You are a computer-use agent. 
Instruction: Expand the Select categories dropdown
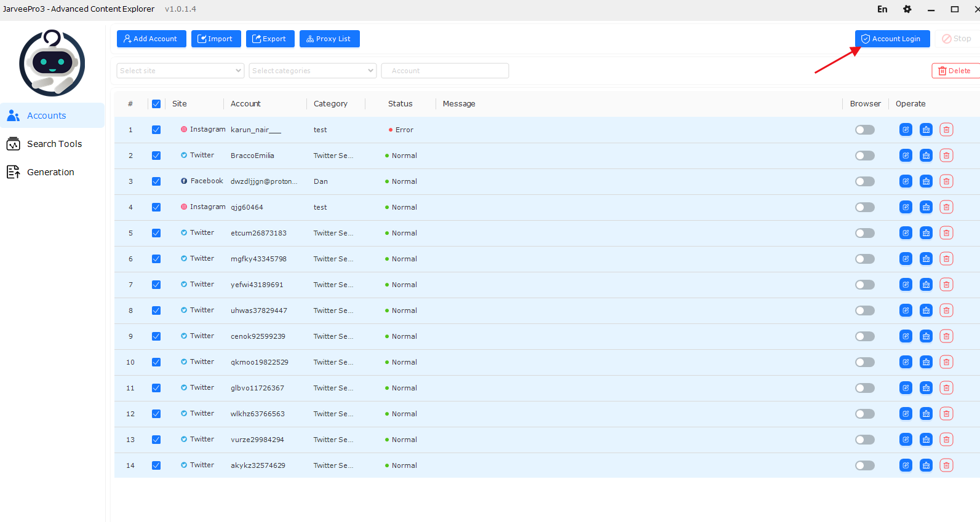[x=313, y=71]
